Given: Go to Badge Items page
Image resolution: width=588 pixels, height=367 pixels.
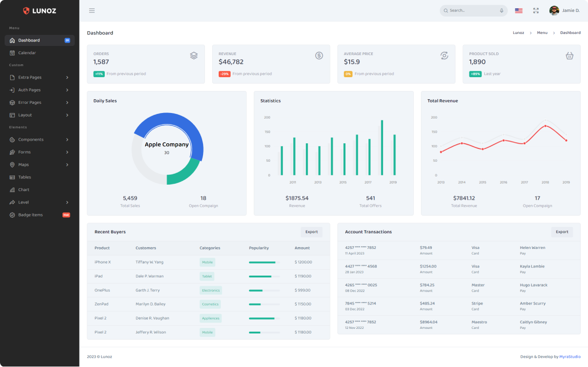Looking at the screenshot, I should point(30,215).
